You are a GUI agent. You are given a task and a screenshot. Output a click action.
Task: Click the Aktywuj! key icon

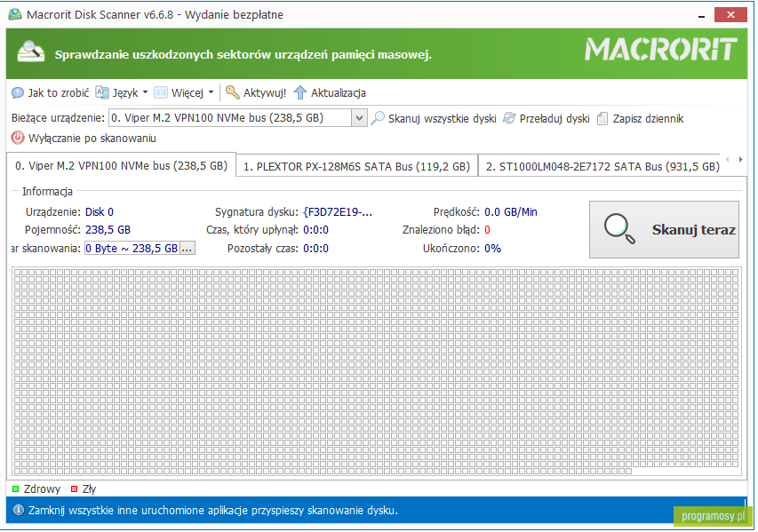tap(233, 92)
